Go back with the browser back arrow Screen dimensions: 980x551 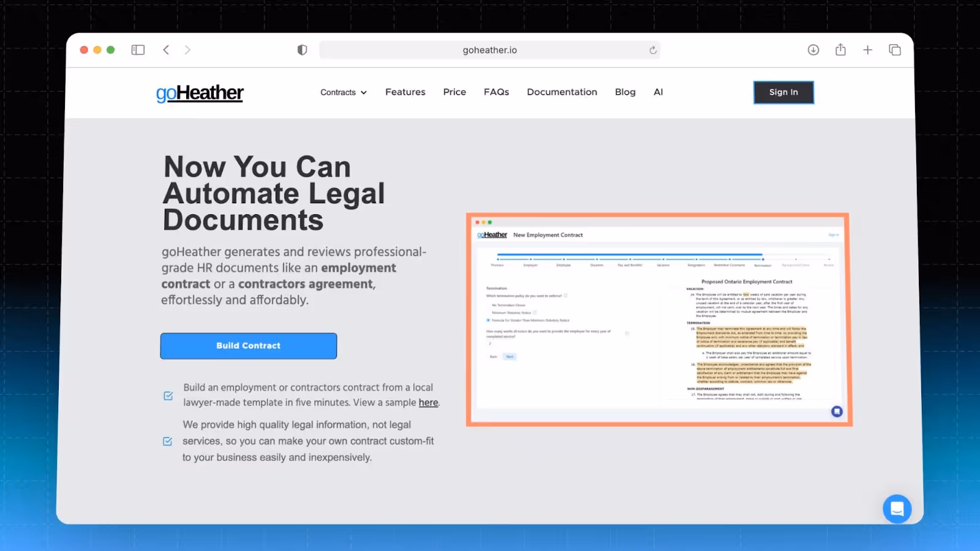(x=166, y=50)
